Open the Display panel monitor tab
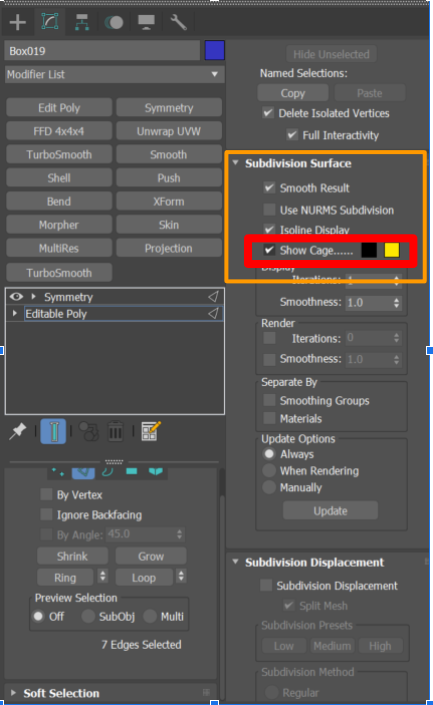433x705 pixels. (146, 22)
